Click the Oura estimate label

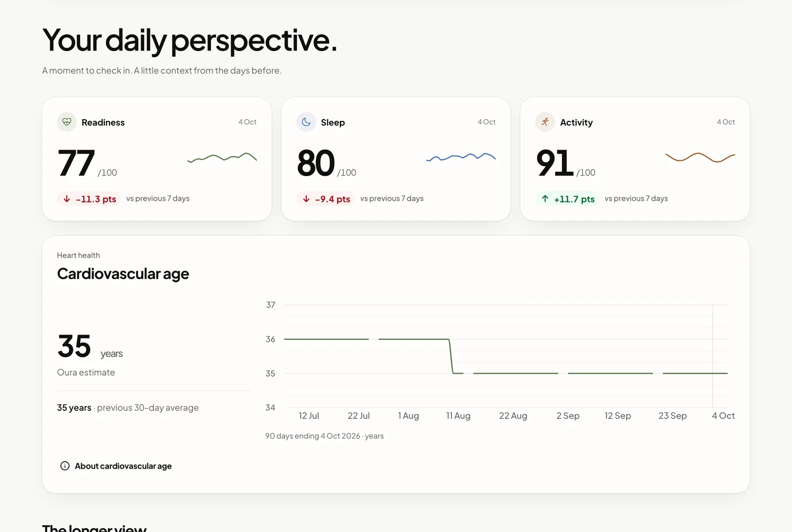tap(86, 373)
